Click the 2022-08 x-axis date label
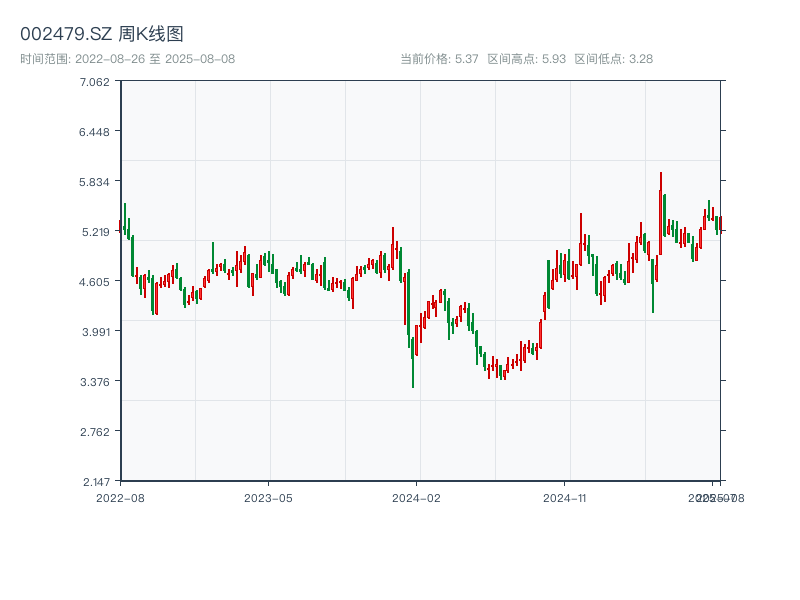 [120, 497]
